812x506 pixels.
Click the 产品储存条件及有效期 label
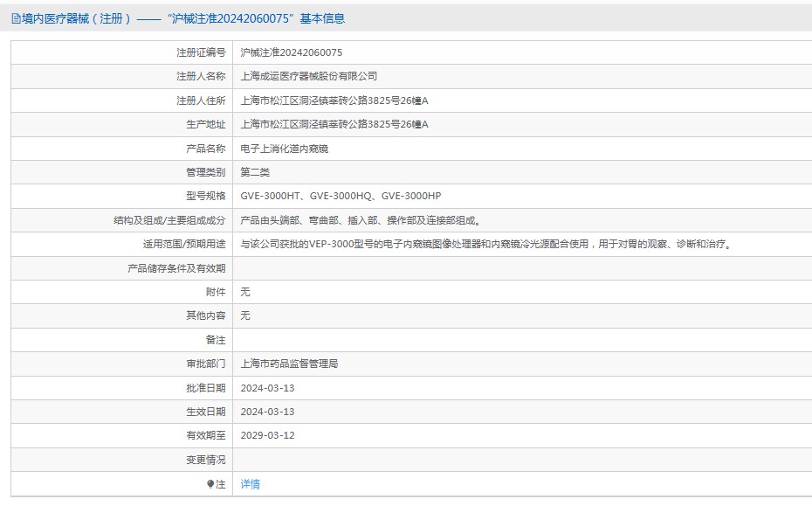click(x=176, y=268)
